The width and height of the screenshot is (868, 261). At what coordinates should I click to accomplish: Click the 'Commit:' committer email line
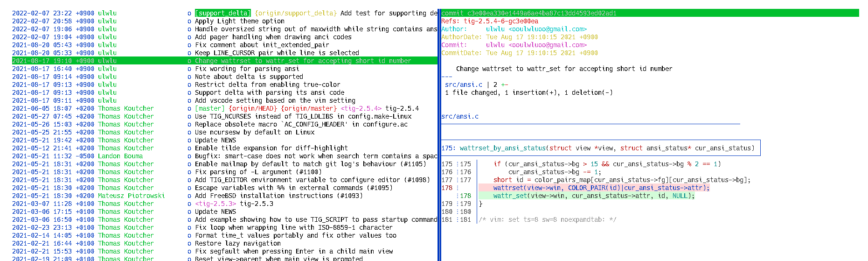point(514,45)
